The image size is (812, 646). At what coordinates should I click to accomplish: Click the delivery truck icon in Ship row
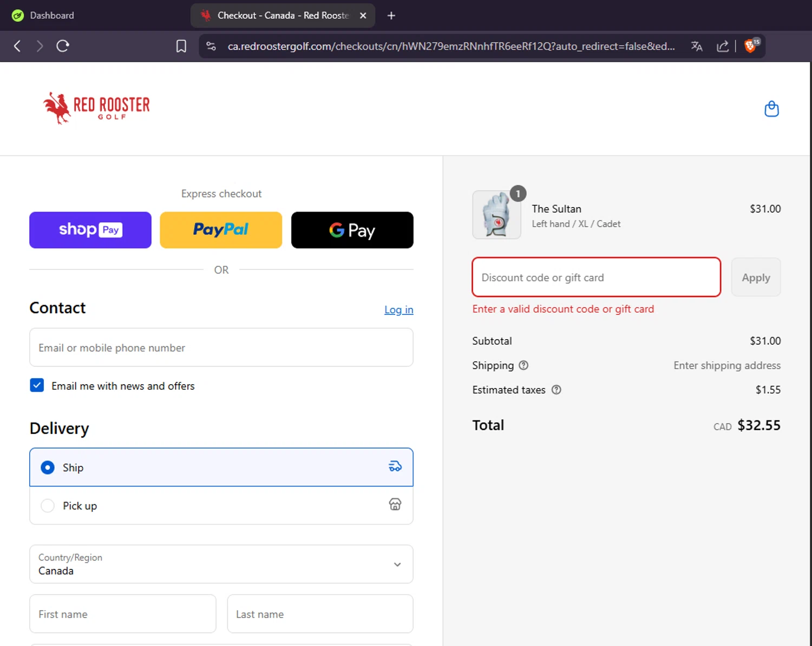[395, 466]
